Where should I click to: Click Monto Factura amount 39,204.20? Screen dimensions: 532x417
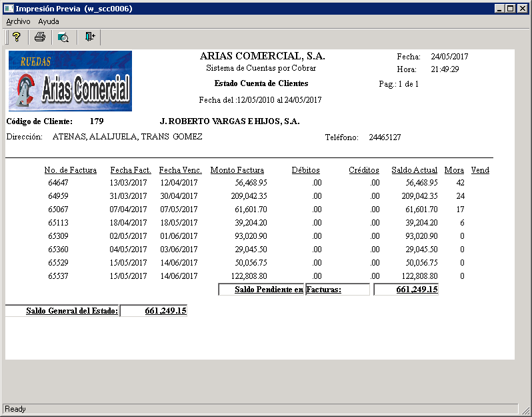click(x=251, y=223)
